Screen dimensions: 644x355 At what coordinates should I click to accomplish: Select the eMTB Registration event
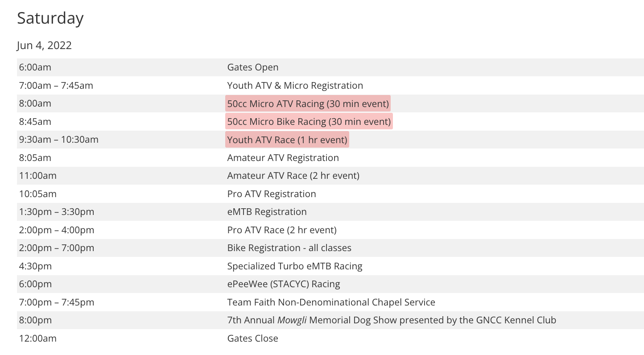point(267,212)
